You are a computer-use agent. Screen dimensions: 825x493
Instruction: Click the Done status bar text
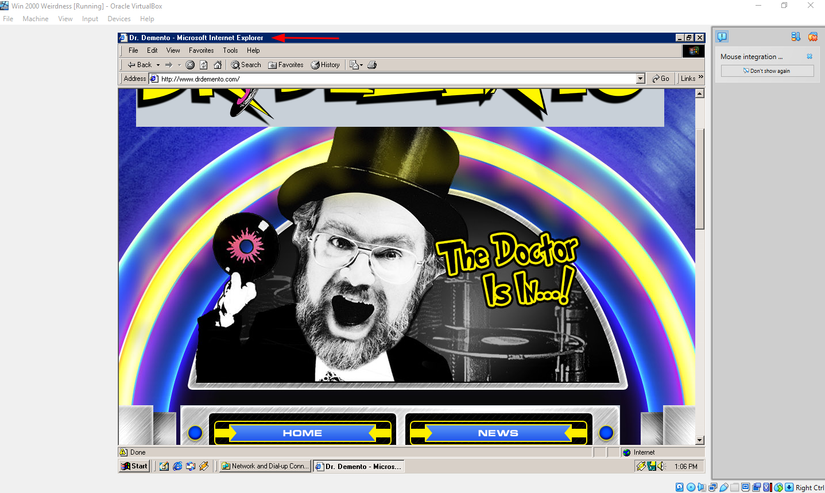[138, 452]
